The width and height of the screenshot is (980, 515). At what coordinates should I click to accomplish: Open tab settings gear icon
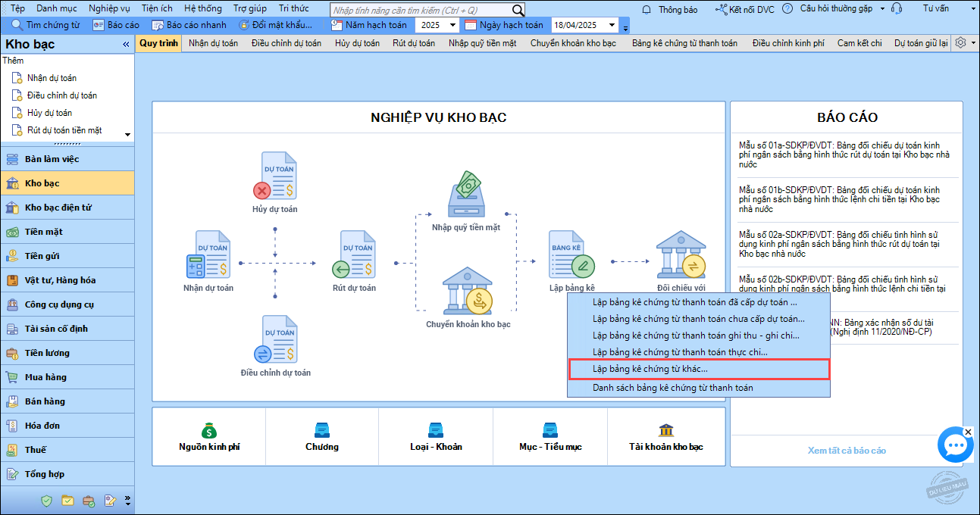(960, 43)
